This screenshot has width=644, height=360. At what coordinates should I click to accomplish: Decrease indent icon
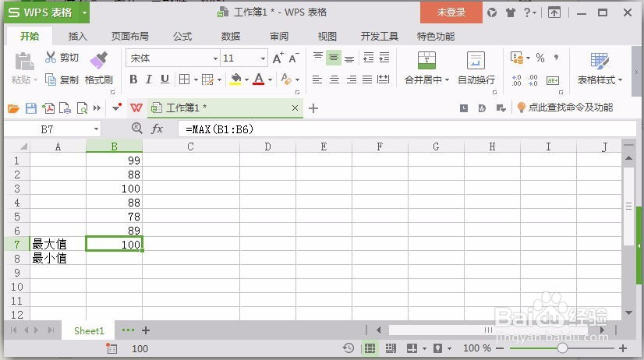pyautogui.click(x=369, y=58)
